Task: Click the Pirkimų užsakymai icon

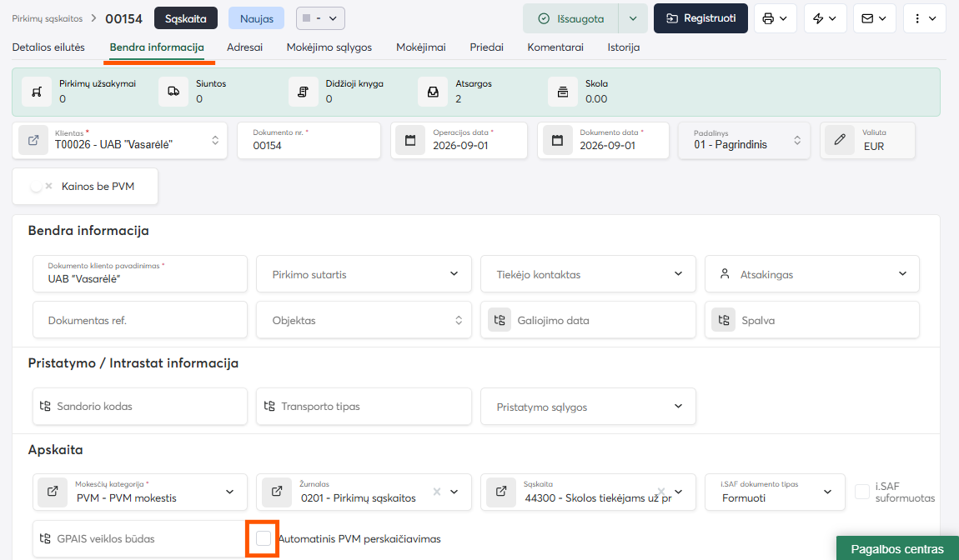Action: (x=37, y=92)
